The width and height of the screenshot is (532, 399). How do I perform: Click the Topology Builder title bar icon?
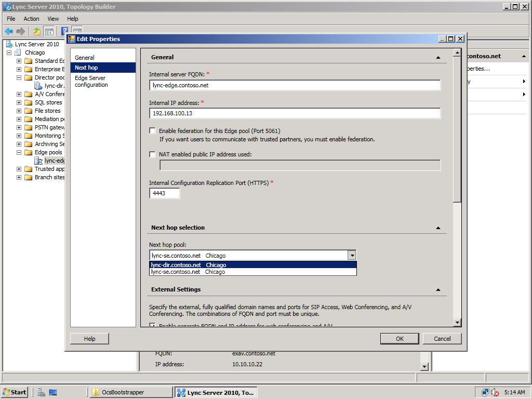point(7,6)
